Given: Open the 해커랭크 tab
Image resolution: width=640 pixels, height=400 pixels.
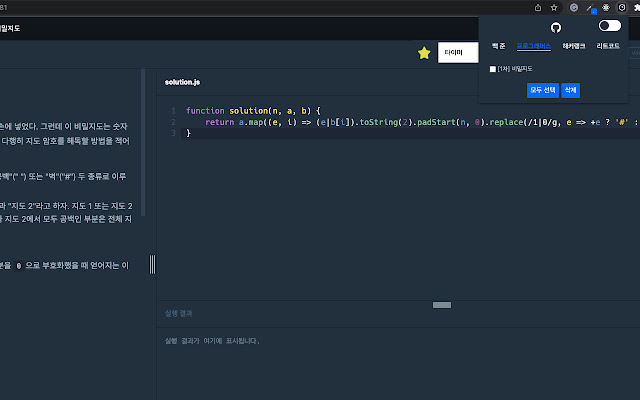Looking at the screenshot, I should coord(574,46).
